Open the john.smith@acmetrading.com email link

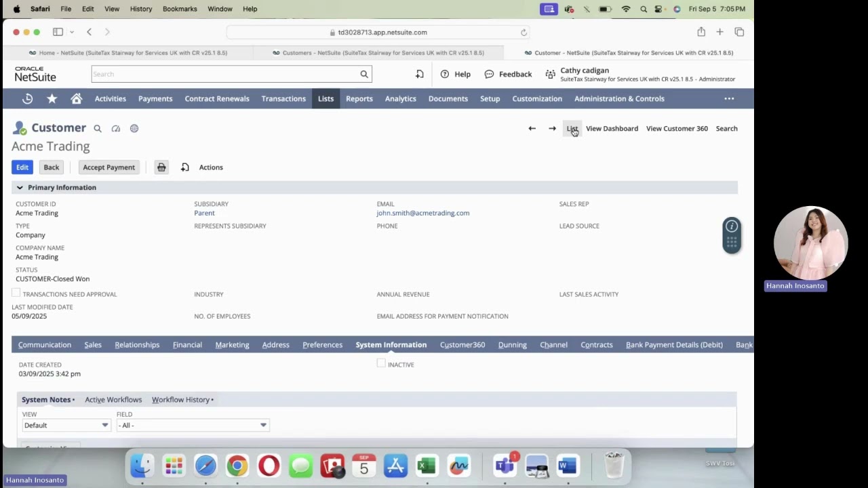pyautogui.click(x=423, y=213)
